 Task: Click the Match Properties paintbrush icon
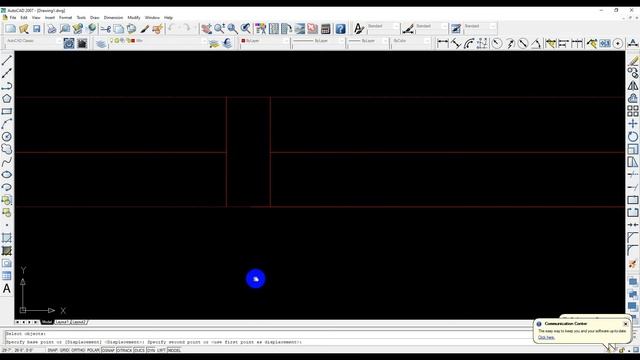pyautogui.click(x=144, y=29)
